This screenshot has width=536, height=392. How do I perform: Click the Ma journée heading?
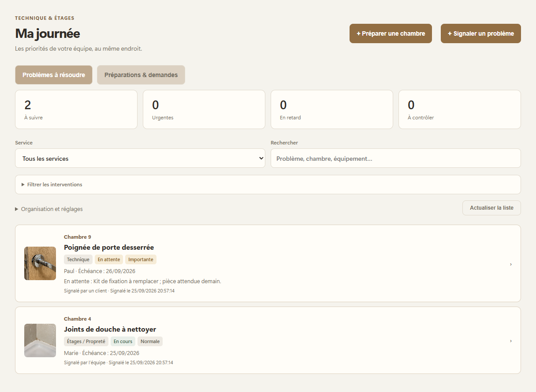click(x=48, y=33)
